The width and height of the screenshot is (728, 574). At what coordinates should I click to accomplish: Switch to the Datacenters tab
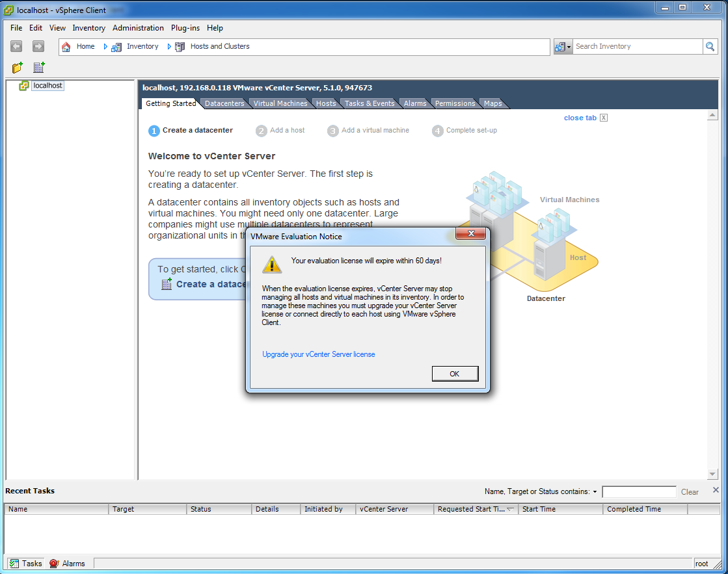click(224, 103)
